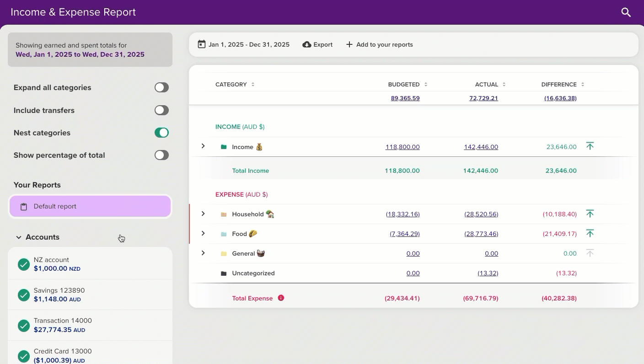Uncheck the NZ account checkmark
The height and width of the screenshot is (364, 644).
24,264
